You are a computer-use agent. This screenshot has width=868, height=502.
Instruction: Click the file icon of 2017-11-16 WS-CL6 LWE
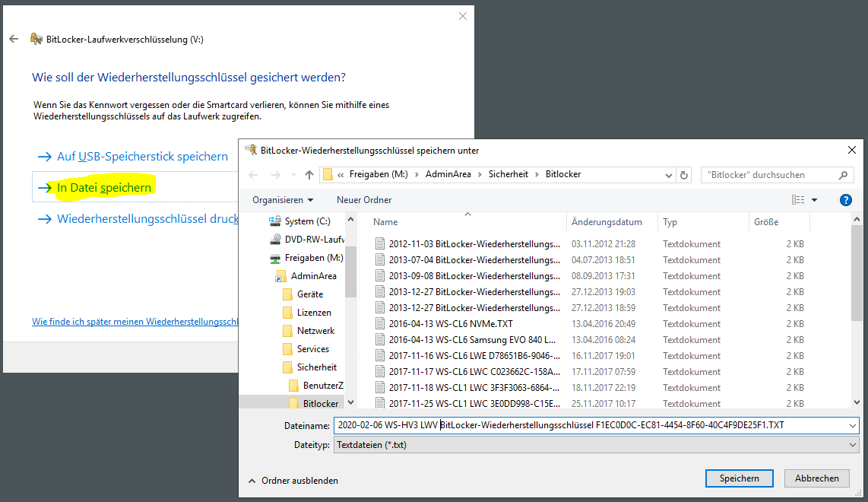[380, 356]
